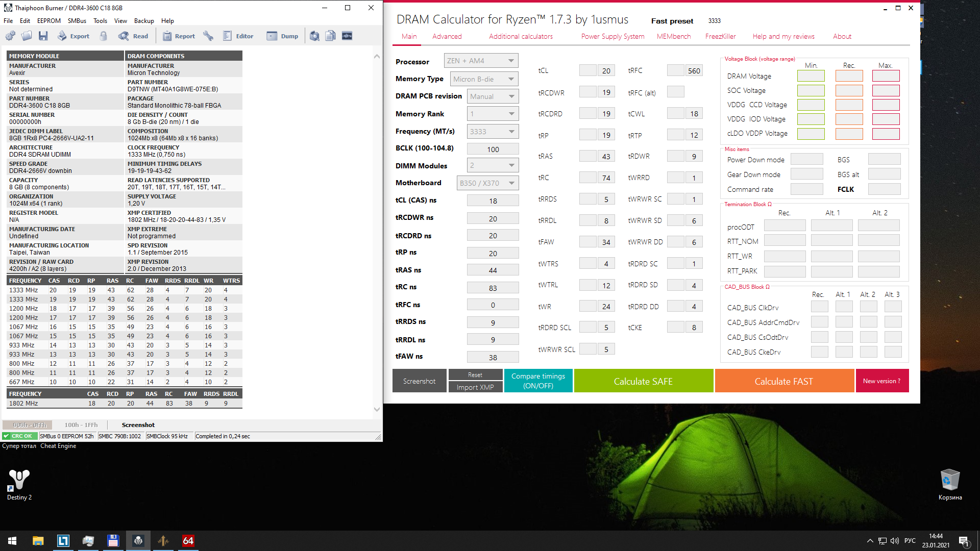Click the tFAW ns input field
The height and width of the screenshot is (551, 980).
pyautogui.click(x=493, y=357)
